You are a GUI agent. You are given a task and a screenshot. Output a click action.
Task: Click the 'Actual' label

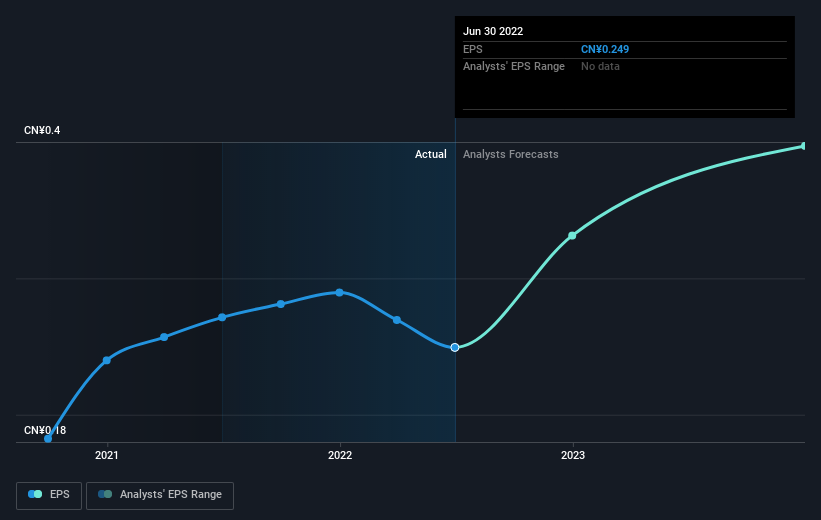point(431,154)
